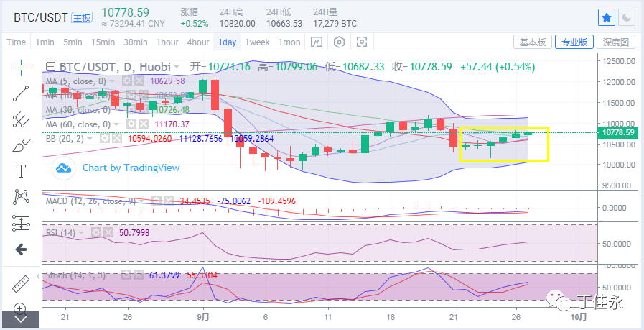Image resolution: width=644 pixels, height=330 pixels.
Task: Expand the MA (30, close, 0) dropdown arrow
Action: click(117, 110)
